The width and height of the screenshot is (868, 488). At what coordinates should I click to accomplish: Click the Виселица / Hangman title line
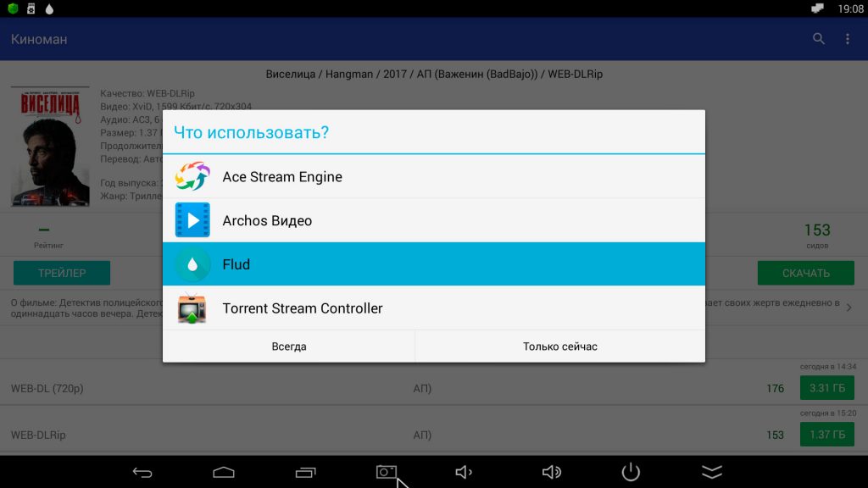[434, 75]
